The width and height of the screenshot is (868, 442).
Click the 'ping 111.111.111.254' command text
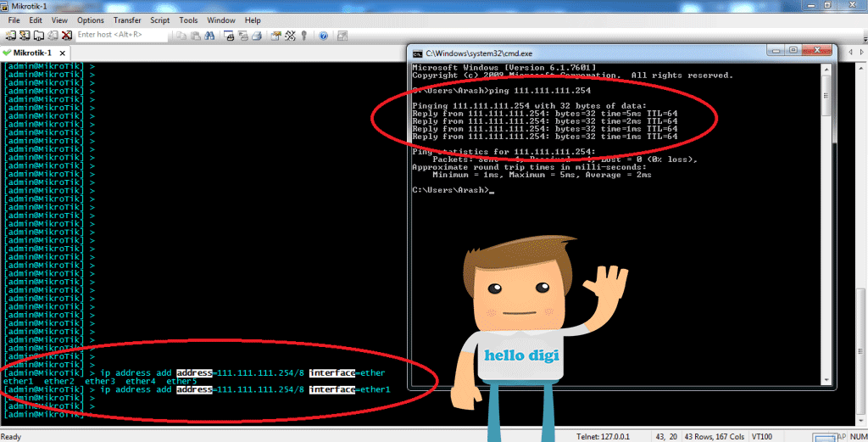click(539, 90)
